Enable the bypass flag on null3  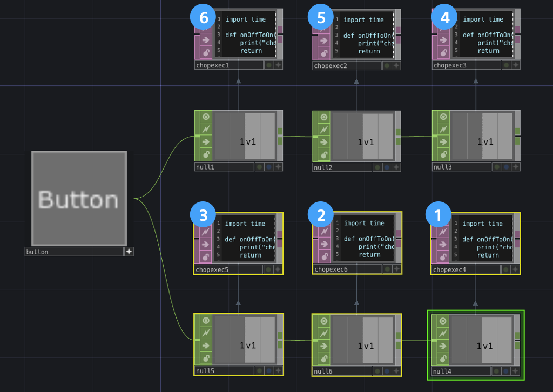(443, 130)
